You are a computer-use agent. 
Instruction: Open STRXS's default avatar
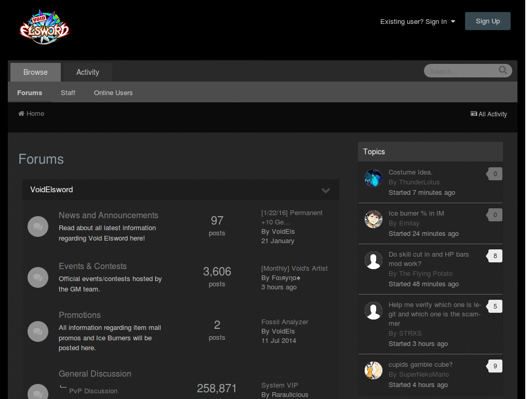(x=374, y=311)
